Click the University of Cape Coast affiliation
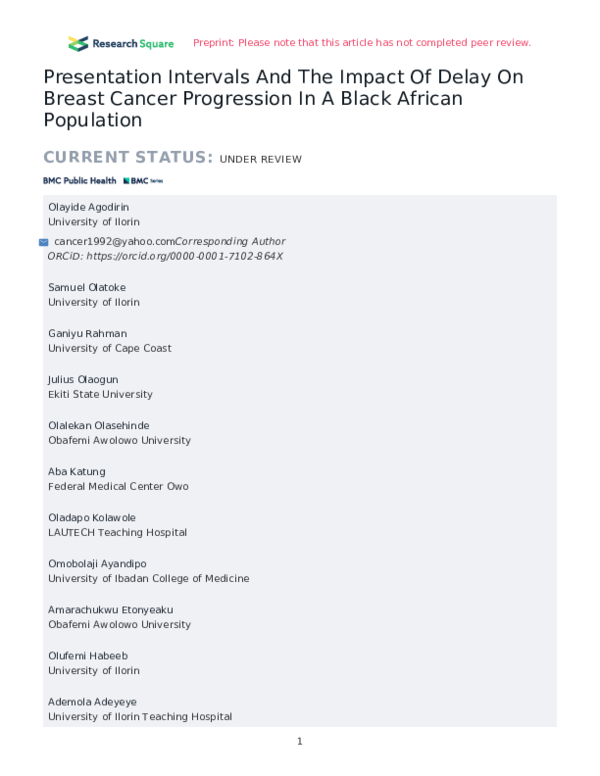The height and width of the screenshot is (776, 600). (x=110, y=348)
